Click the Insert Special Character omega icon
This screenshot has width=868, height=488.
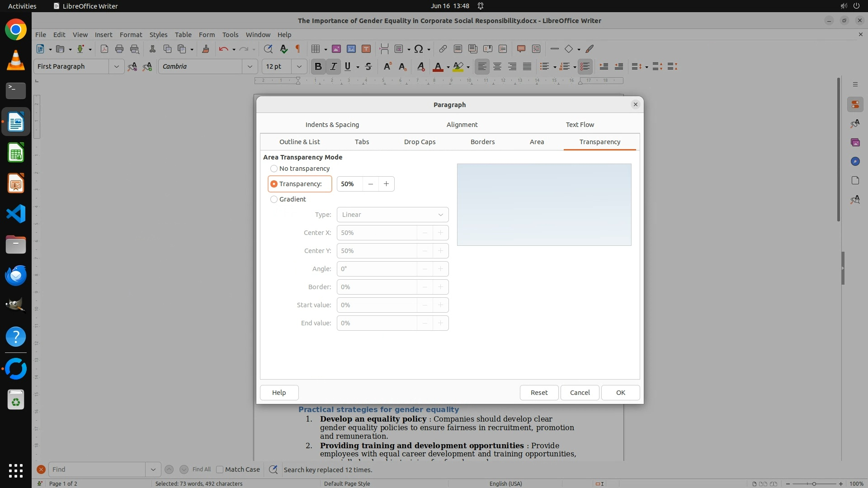point(419,49)
